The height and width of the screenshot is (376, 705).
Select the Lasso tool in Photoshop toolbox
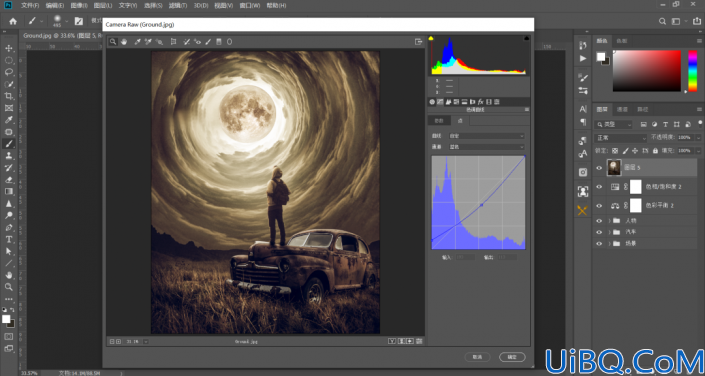coord(9,72)
